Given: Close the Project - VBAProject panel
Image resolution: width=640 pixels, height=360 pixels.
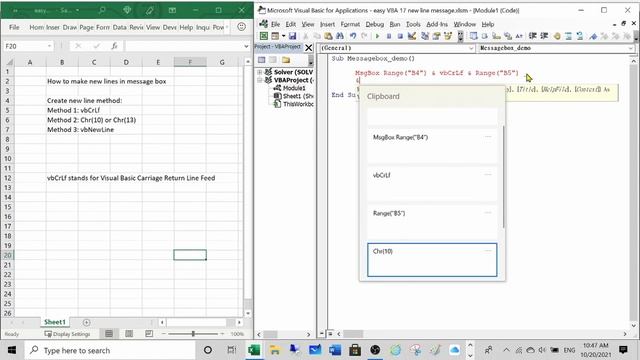Looking at the screenshot, I should [309, 48].
